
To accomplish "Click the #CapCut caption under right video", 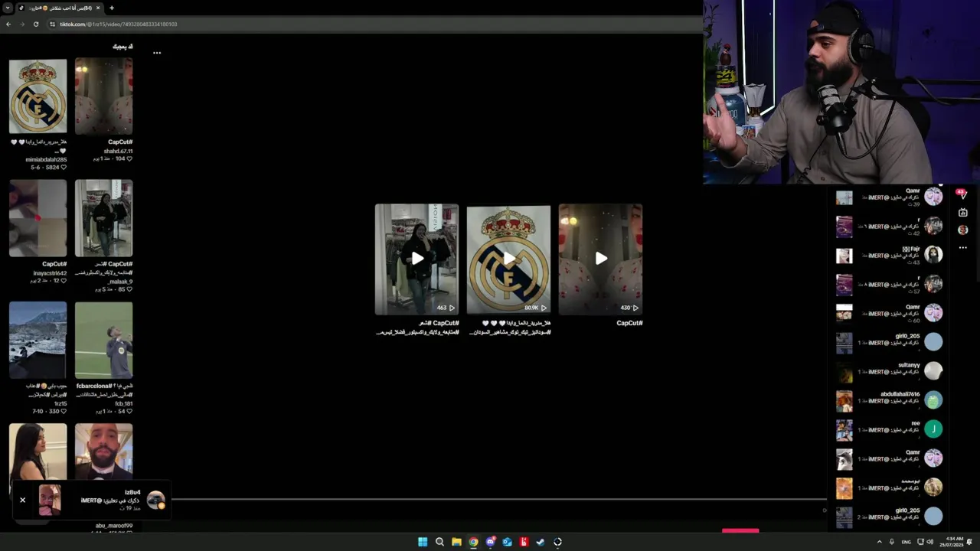I will click(x=629, y=323).
